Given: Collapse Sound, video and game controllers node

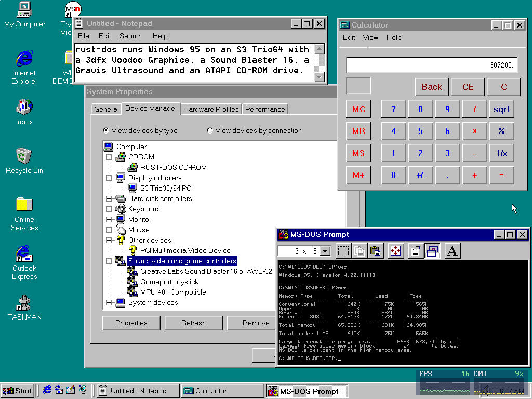Looking at the screenshot, I should 109,261.
